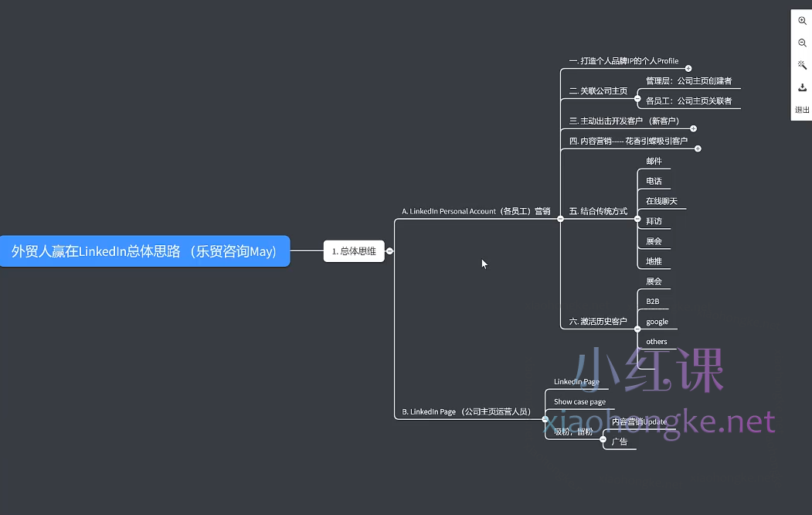Expand node 一.打造个人品牌IP的个人Profile
Viewport: 812px width, 515px height.
click(x=688, y=68)
